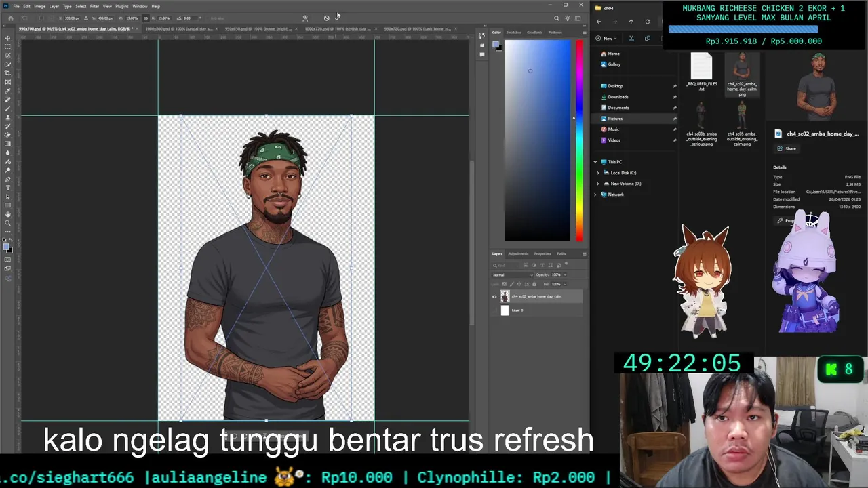Open the Layers panel menu icon
868x488 pixels.
585,253
